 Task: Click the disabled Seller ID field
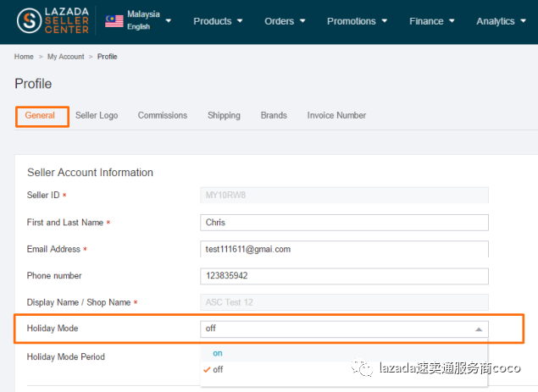[x=344, y=195]
